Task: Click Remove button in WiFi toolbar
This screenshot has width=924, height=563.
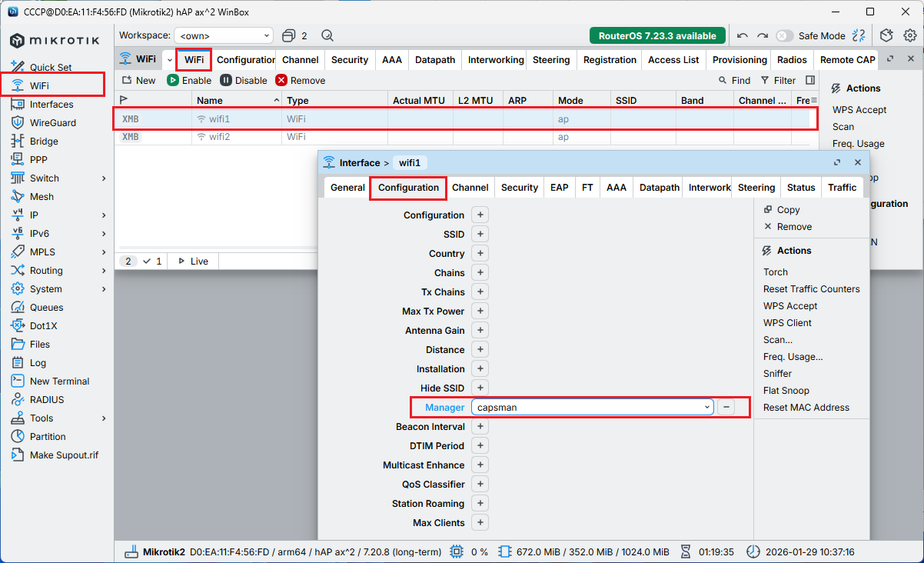Action: (301, 80)
